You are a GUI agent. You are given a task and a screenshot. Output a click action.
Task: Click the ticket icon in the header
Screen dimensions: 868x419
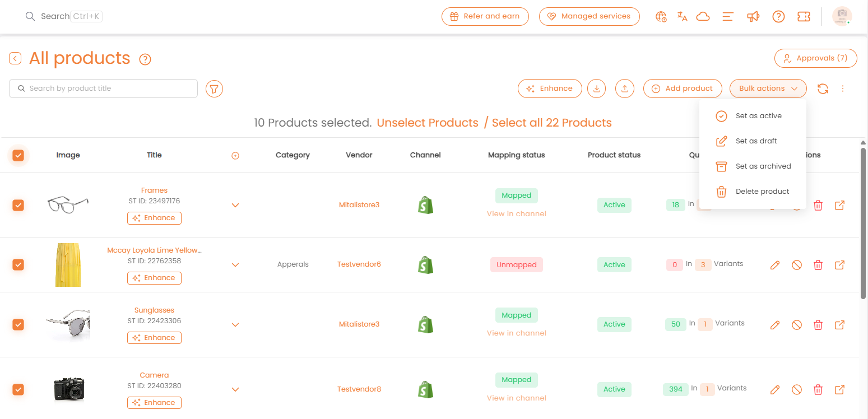click(x=804, y=16)
